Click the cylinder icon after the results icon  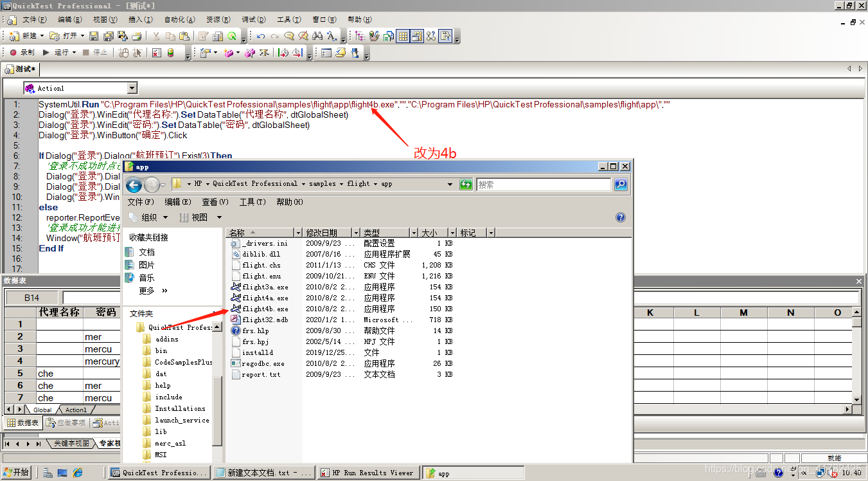tap(170, 53)
